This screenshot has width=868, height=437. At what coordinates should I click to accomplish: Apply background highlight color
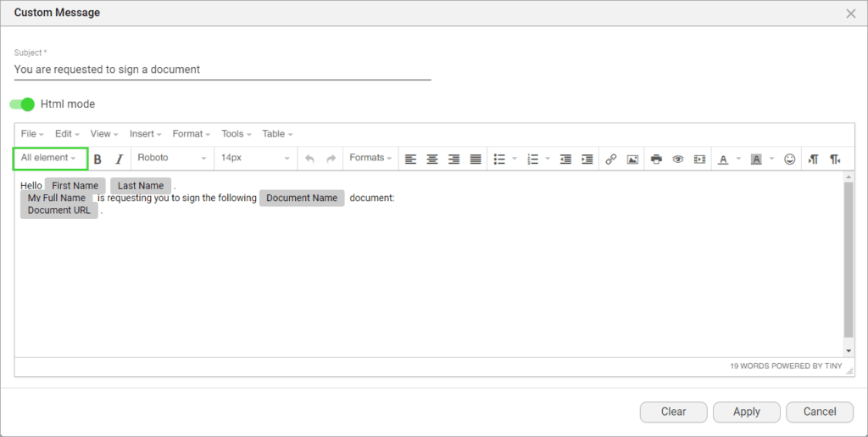[x=756, y=159]
